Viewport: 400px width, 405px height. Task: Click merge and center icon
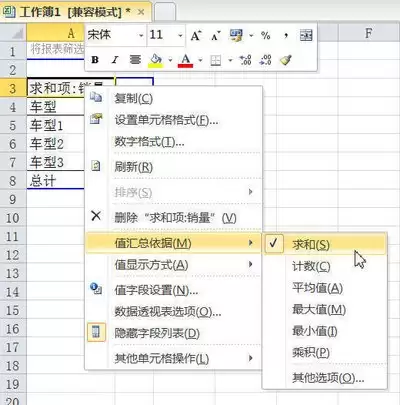(306, 35)
